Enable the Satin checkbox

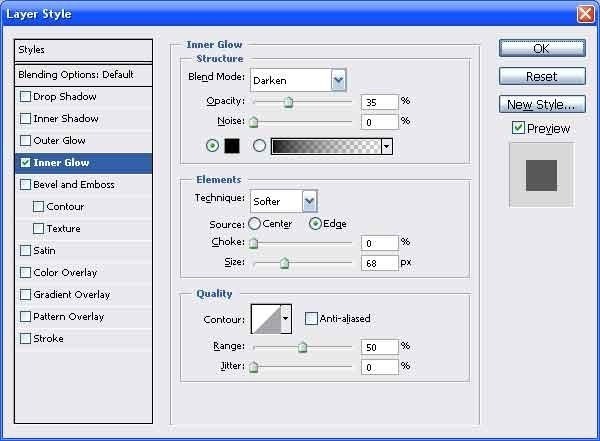coord(25,251)
